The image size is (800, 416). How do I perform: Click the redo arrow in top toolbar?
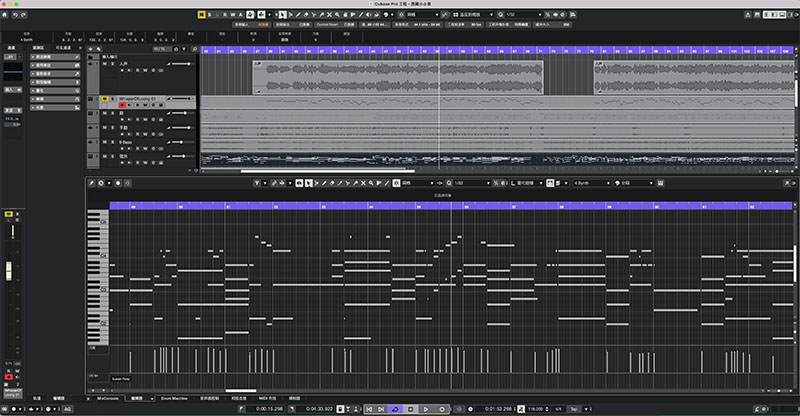tap(23, 15)
